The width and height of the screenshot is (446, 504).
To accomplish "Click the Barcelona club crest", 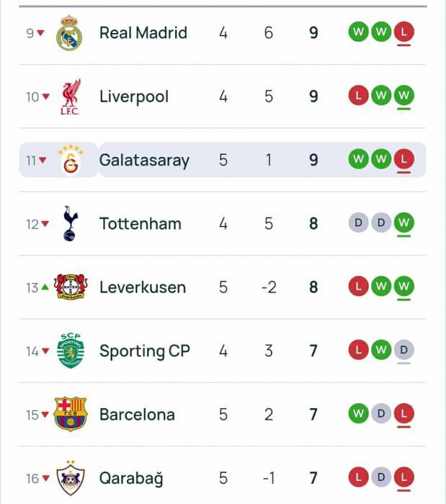I will point(70,415).
